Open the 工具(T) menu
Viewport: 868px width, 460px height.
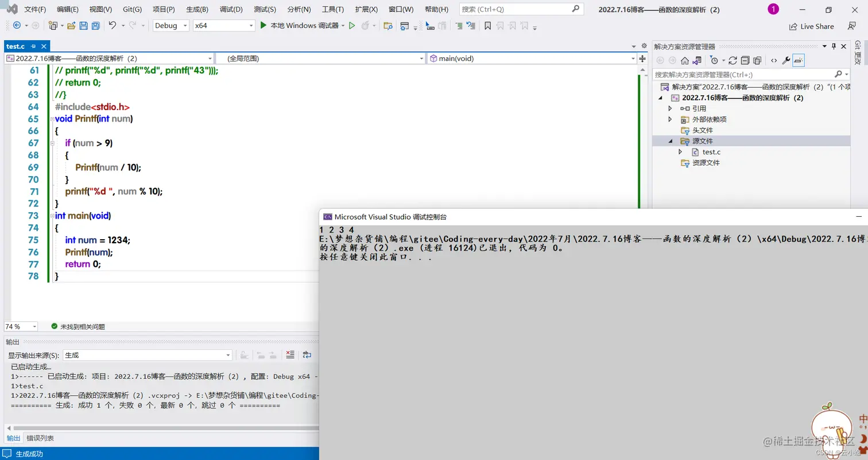click(333, 10)
